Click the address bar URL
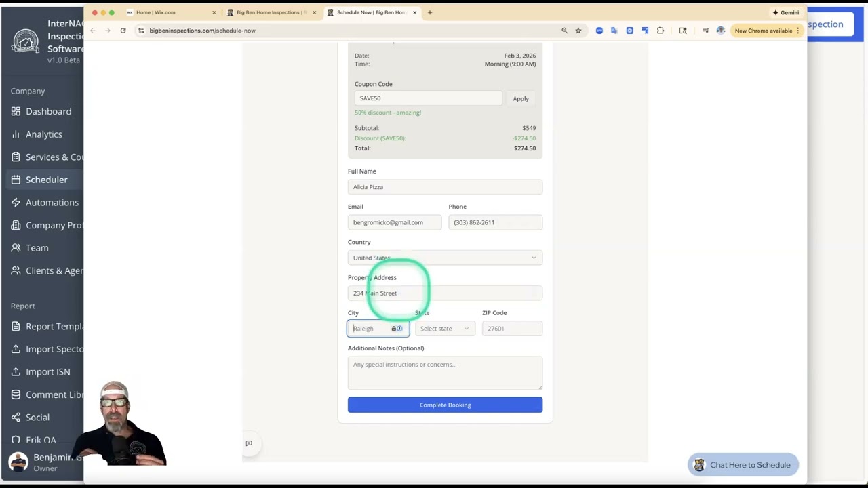 tap(202, 30)
